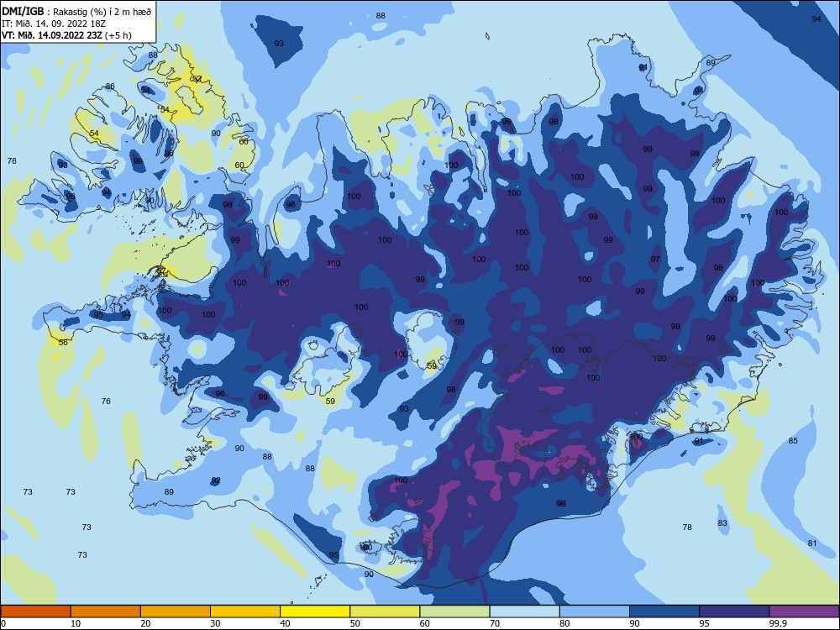Click the 'VT: Mið. 14.09.2022 23Z (+5 h)' line
840x630 pixels.
[x=66, y=35]
